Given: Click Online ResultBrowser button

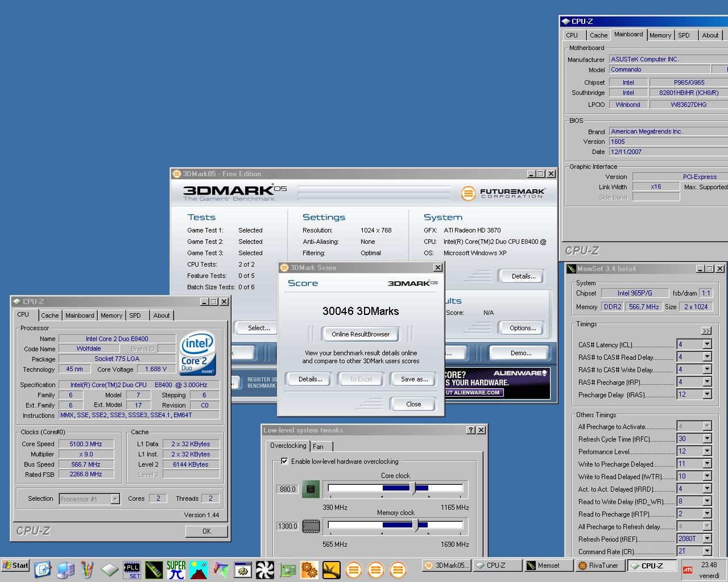Looking at the screenshot, I should (x=361, y=334).
